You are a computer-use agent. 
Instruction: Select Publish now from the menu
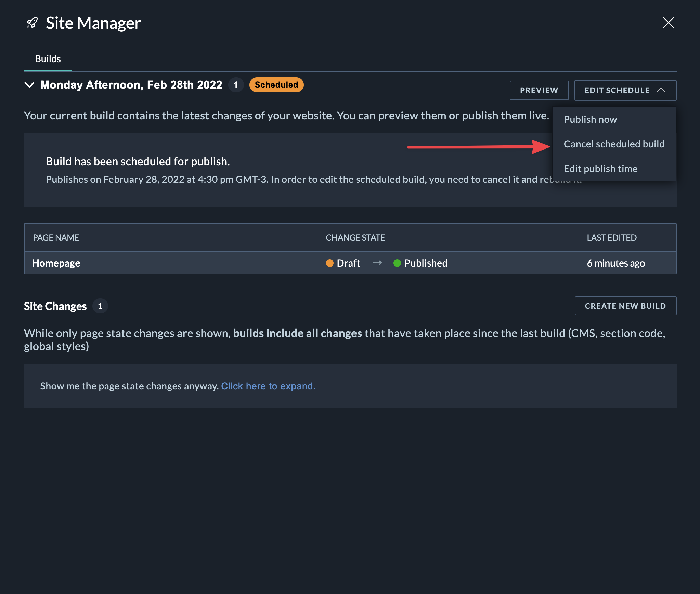[x=590, y=119]
